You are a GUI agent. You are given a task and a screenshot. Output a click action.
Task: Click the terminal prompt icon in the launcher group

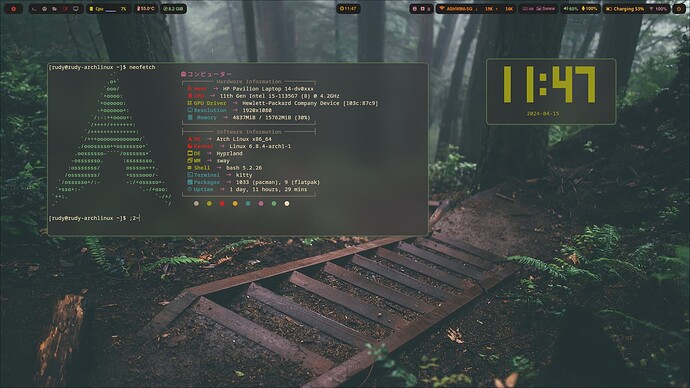click(35, 9)
